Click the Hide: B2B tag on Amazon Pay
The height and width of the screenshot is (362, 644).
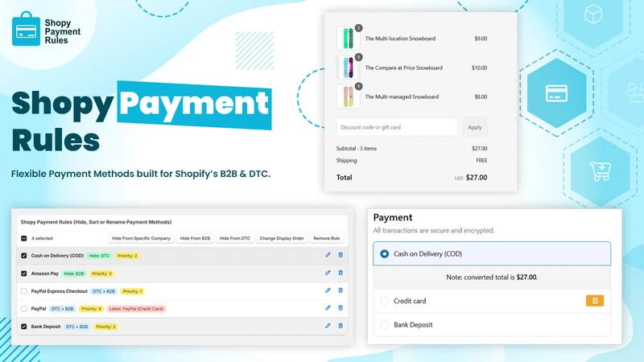[74, 274]
